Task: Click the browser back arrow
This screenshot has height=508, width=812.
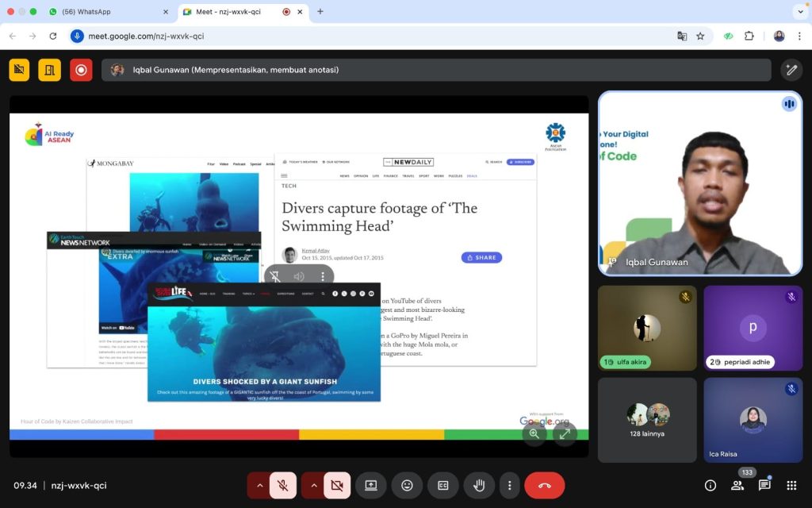Action: coord(13,36)
